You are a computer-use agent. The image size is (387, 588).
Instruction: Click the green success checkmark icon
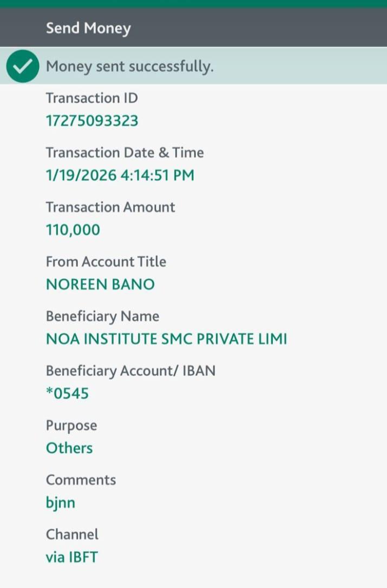coord(23,67)
